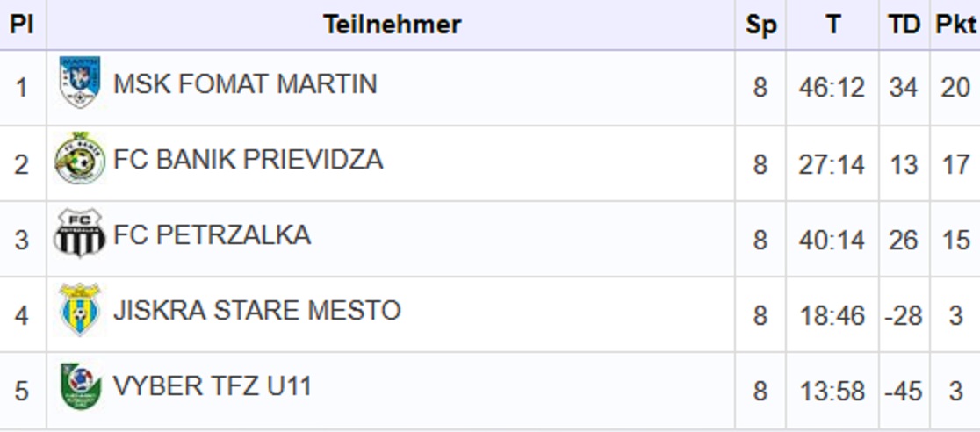Click the Sp column header

coord(760,25)
